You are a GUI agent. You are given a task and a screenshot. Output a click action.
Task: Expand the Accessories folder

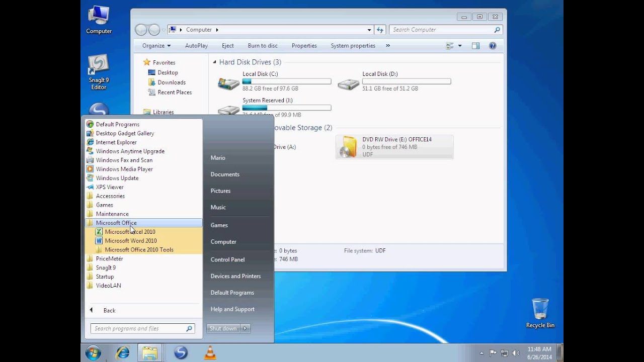pos(110,196)
